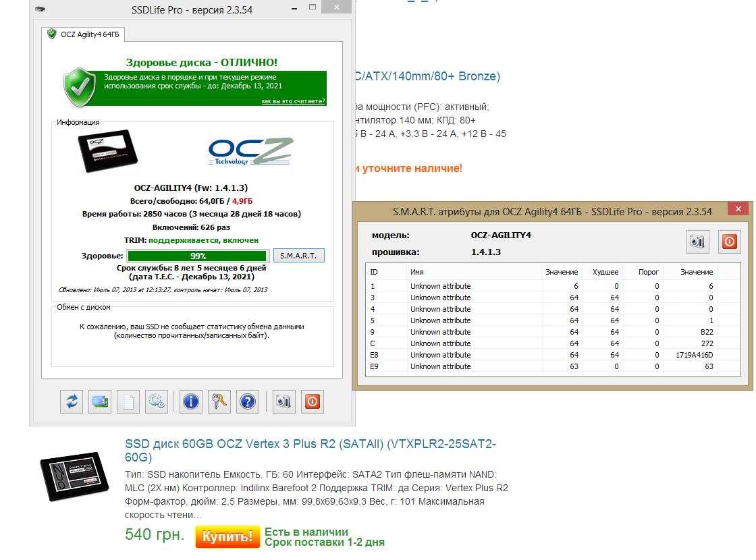Select the S.M.A.R.T. row with ID E9
This screenshot has height=560, width=756.
(553, 367)
